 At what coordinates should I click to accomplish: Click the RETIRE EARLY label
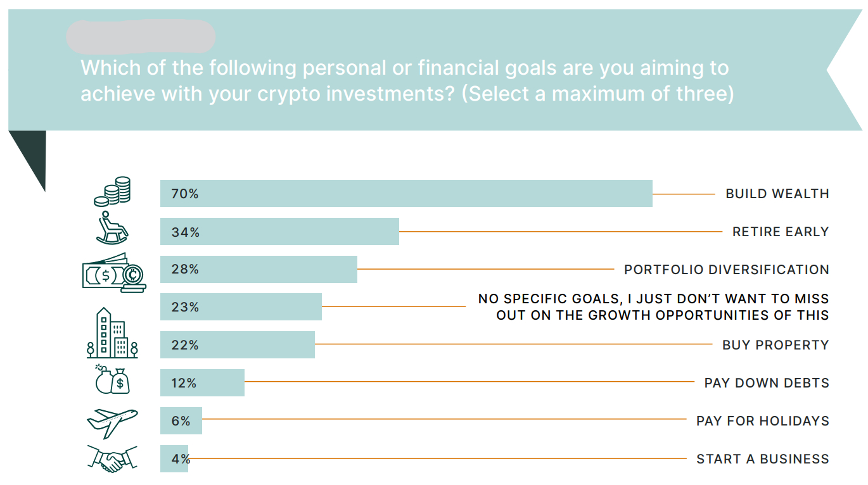(x=781, y=232)
